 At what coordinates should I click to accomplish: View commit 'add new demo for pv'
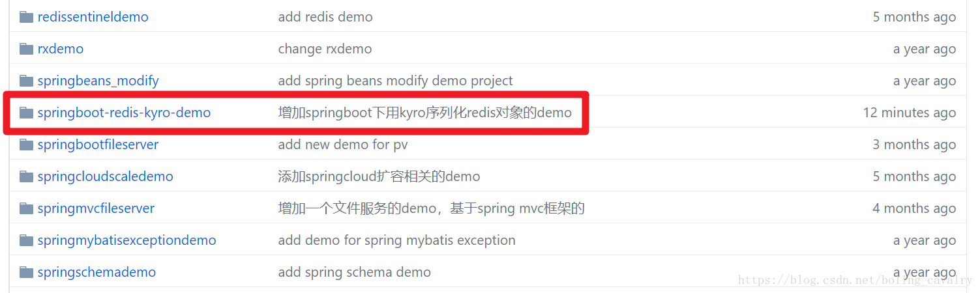pyautogui.click(x=343, y=145)
